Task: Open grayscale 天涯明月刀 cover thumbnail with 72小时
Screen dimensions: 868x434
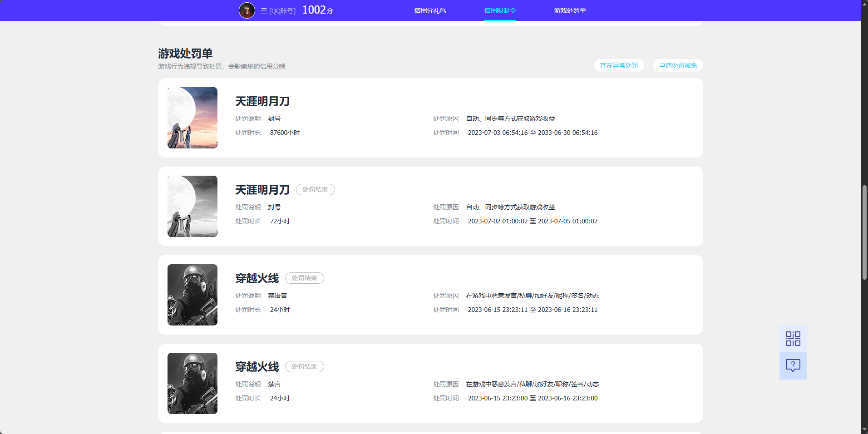Action: pyautogui.click(x=192, y=206)
